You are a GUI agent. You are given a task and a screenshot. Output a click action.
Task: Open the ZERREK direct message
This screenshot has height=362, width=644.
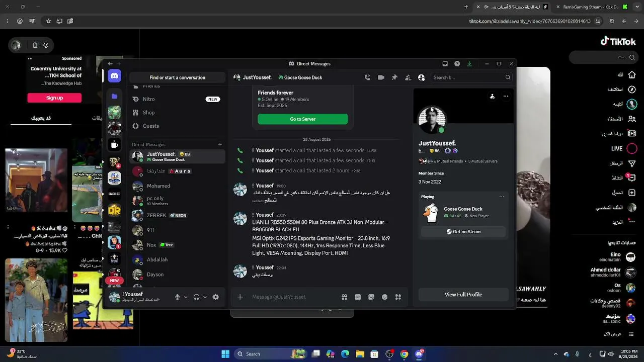(x=177, y=215)
